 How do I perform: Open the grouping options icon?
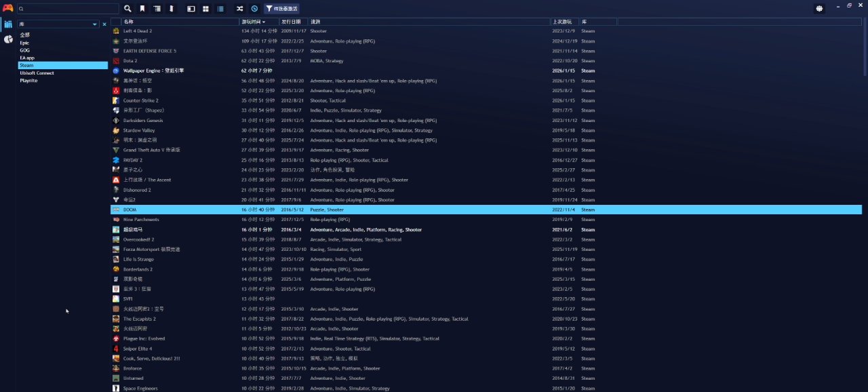click(x=157, y=9)
